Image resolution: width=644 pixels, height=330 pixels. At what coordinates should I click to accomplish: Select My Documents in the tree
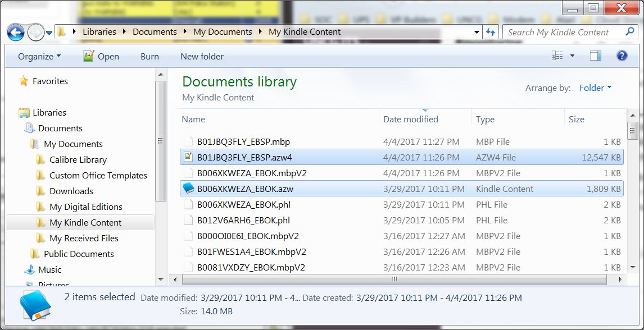(x=73, y=144)
